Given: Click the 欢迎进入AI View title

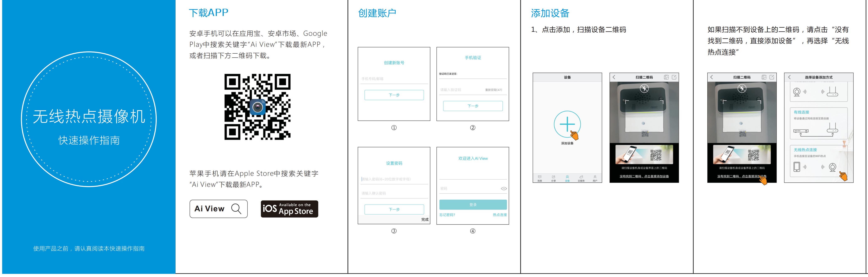Looking at the screenshot, I should [473, 158].
